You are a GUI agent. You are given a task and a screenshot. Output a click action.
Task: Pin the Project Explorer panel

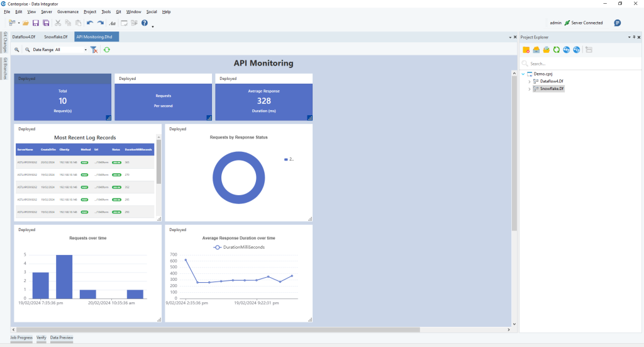click(x=634, y=37)
